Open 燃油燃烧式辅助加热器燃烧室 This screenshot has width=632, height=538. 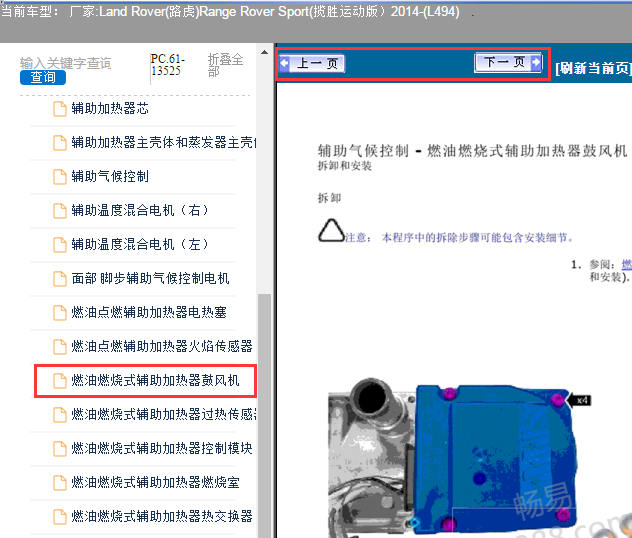(x=155, y=482)
